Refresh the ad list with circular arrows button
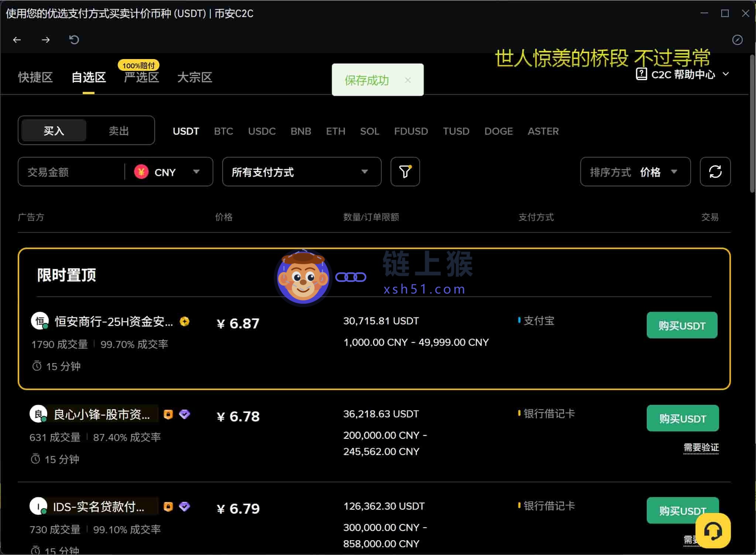Viewport: 756px width, 555px height. point(715,172)
